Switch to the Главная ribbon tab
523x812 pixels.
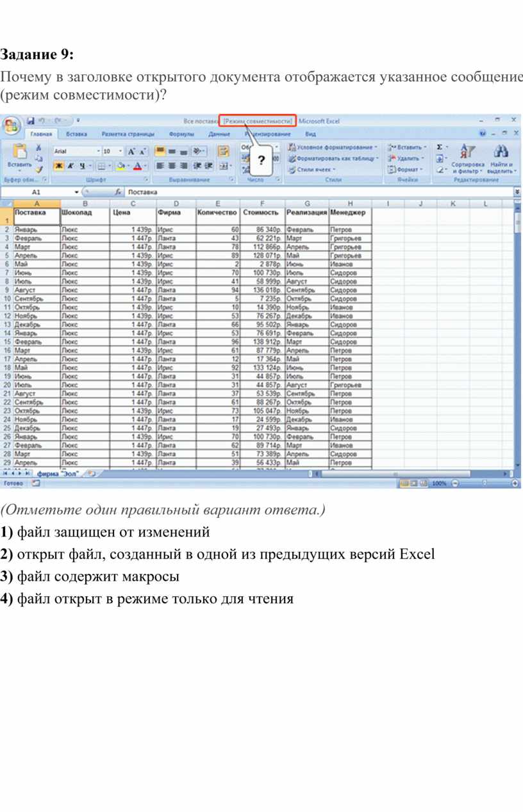click(x=41, y=134)
